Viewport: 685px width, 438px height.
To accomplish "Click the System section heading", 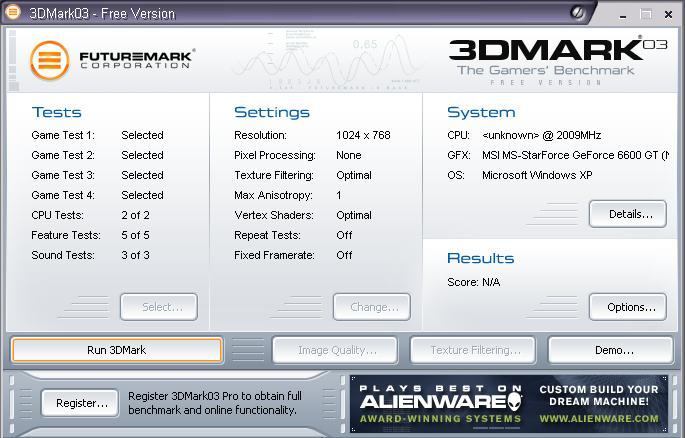I will pos(481,112).
